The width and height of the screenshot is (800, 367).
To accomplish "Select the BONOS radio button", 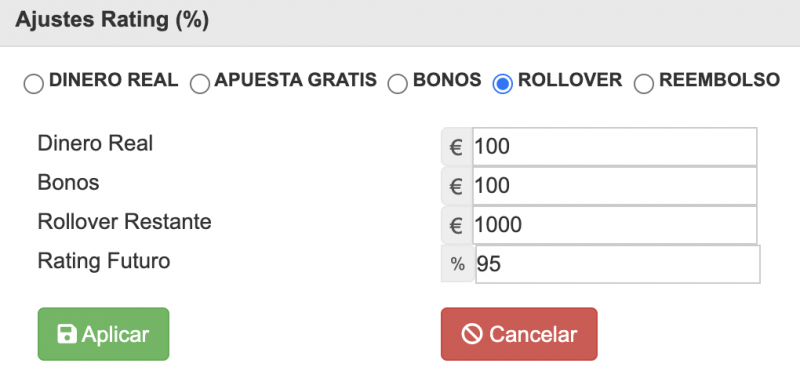I will pos(397,84).
